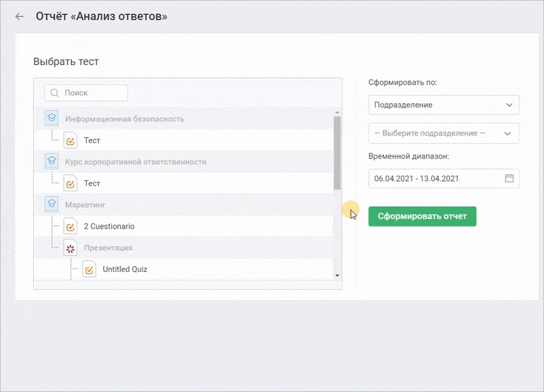The height and width of the screenshot is (392, 544).
Task: Click the scrollbar up arrow of test list
Action: point(337,113)
